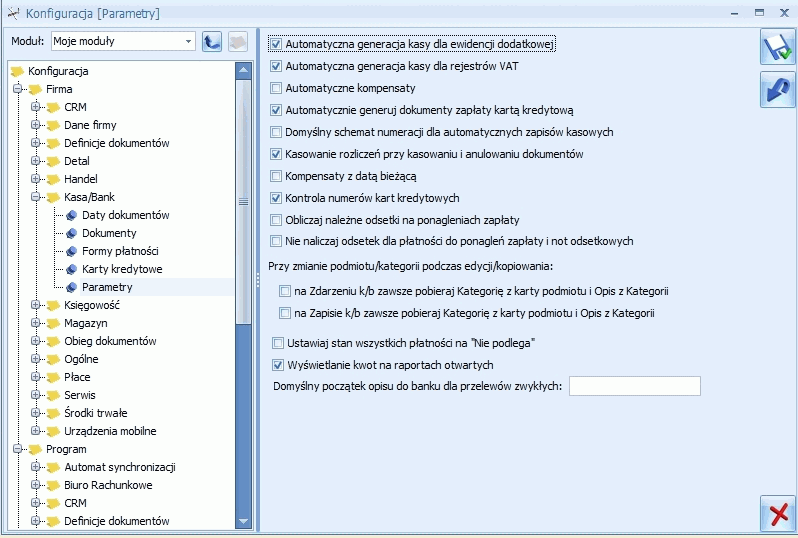
Task: Check Nie naliczaj odsetek dla płatności
Action: click(276, 241)
